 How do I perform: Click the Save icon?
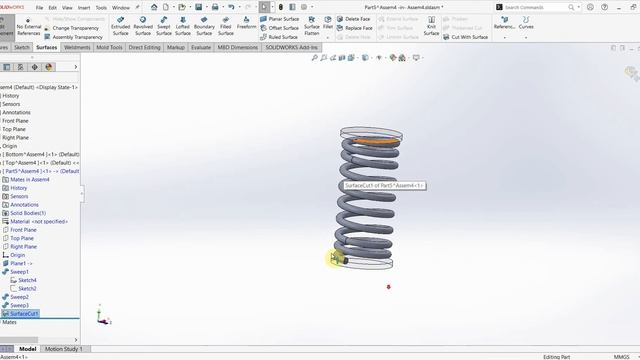(x=198, y=7)
